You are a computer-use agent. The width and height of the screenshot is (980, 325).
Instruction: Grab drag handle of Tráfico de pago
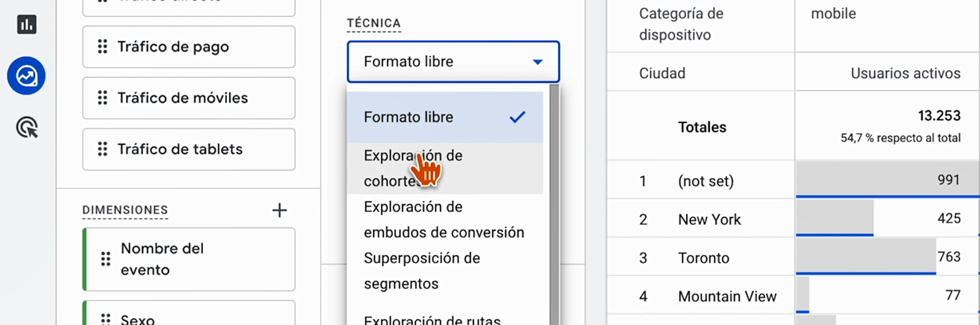103,47
